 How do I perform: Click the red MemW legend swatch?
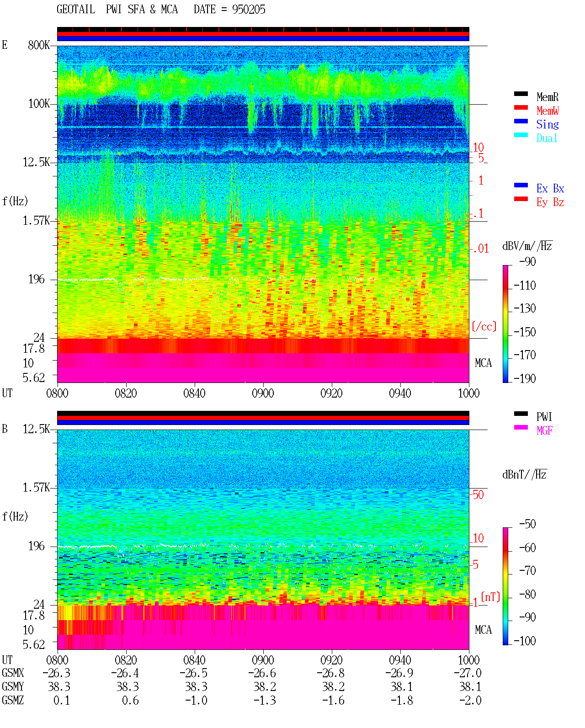pos(521,107)
